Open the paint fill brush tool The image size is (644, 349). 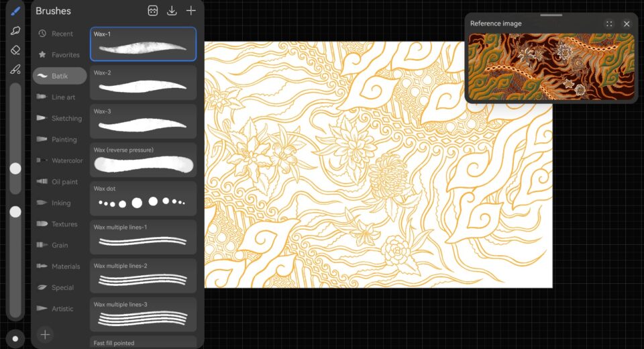(x=15, y=69)
